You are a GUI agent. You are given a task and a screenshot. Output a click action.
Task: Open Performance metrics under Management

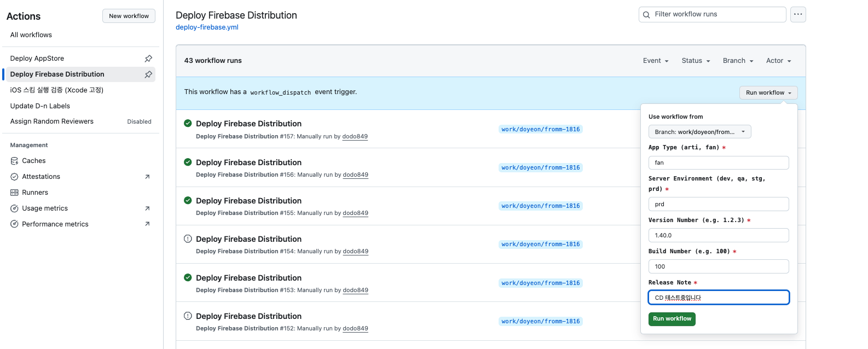point(55,224)
